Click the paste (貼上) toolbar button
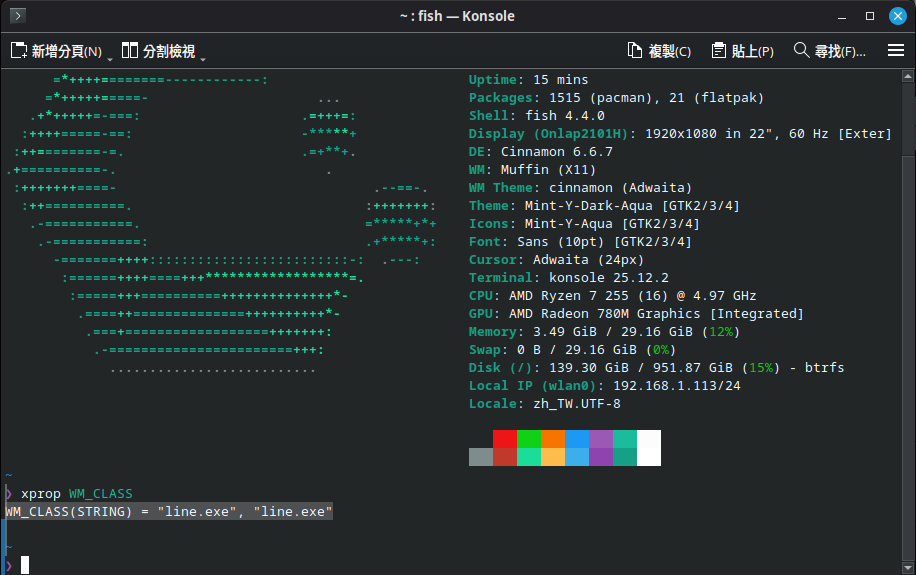Viewport: 916px width, 575px height. click(x=742, y=51)
